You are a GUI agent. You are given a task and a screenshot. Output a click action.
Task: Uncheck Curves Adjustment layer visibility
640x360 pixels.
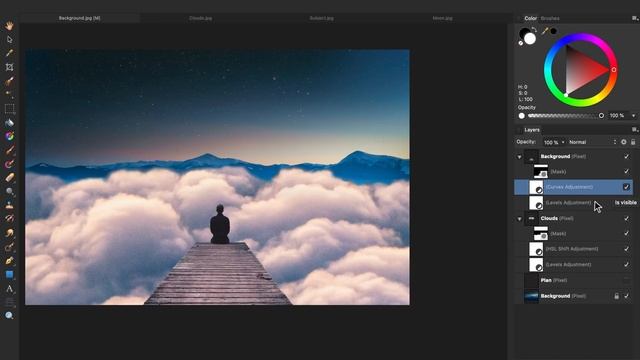(626, 187)
